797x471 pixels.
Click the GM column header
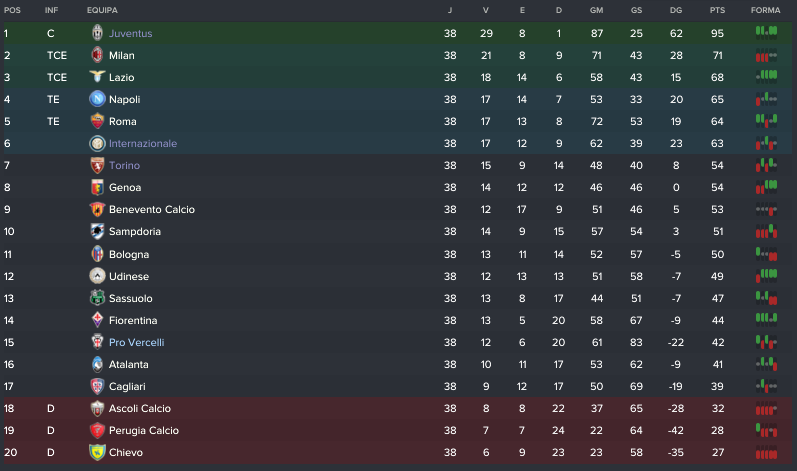coord(596,10)
